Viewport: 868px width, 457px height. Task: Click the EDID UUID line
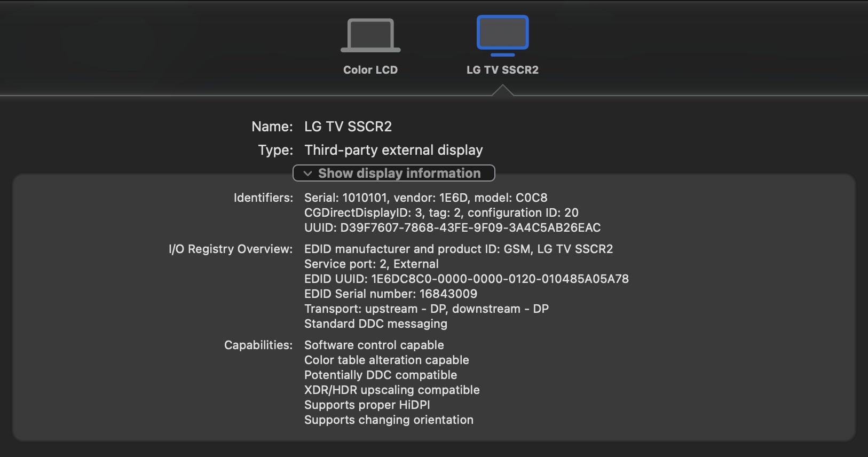tap(466, 279)
